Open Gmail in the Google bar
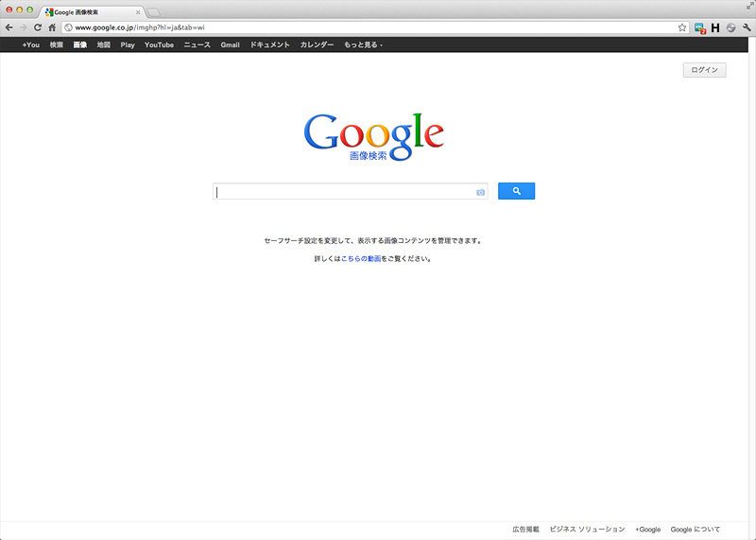The width and height of the screenshot is (756, 540). 230,44
